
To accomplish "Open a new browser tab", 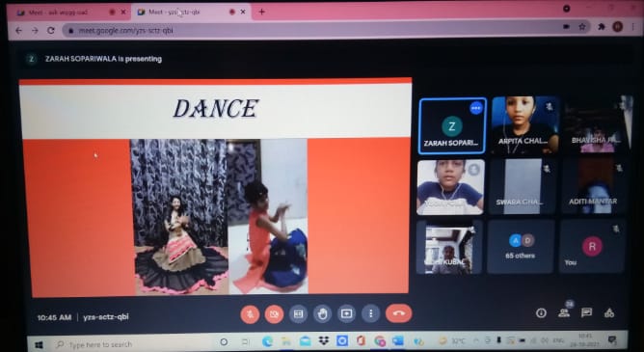I will [x=261, y=12].
